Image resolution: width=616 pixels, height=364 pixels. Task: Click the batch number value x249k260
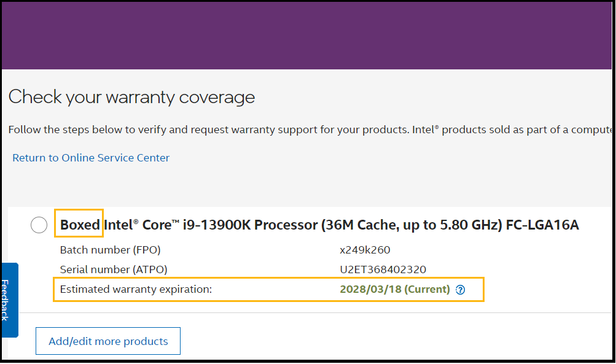(365, 250)
